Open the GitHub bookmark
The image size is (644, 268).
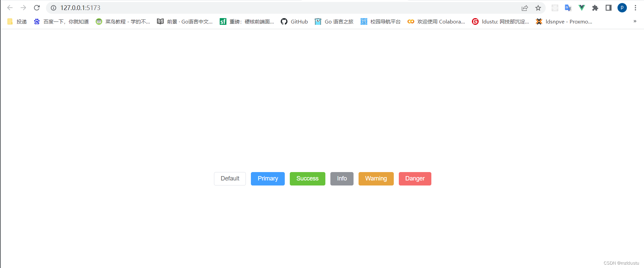click(x=294, y=21)
